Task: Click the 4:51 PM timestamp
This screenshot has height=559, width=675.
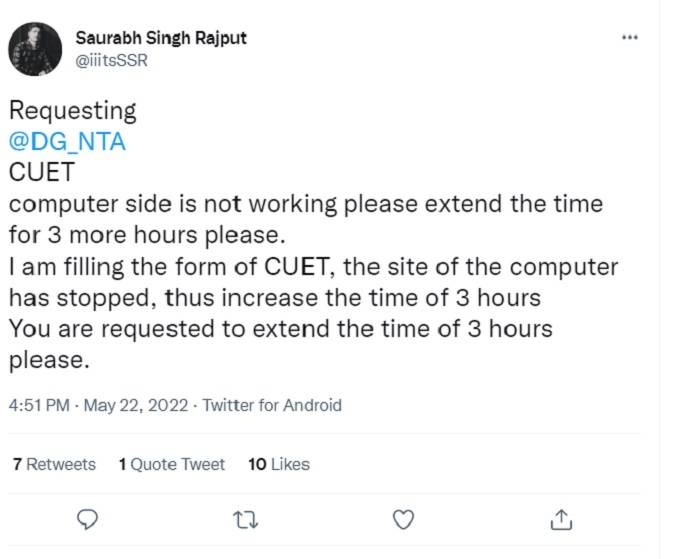Action: 38,405
